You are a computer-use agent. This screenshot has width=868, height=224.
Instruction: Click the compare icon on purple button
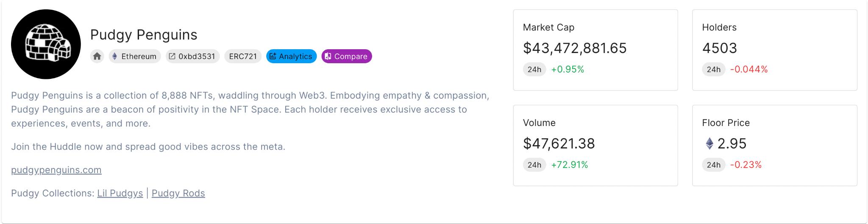[328, 56]
